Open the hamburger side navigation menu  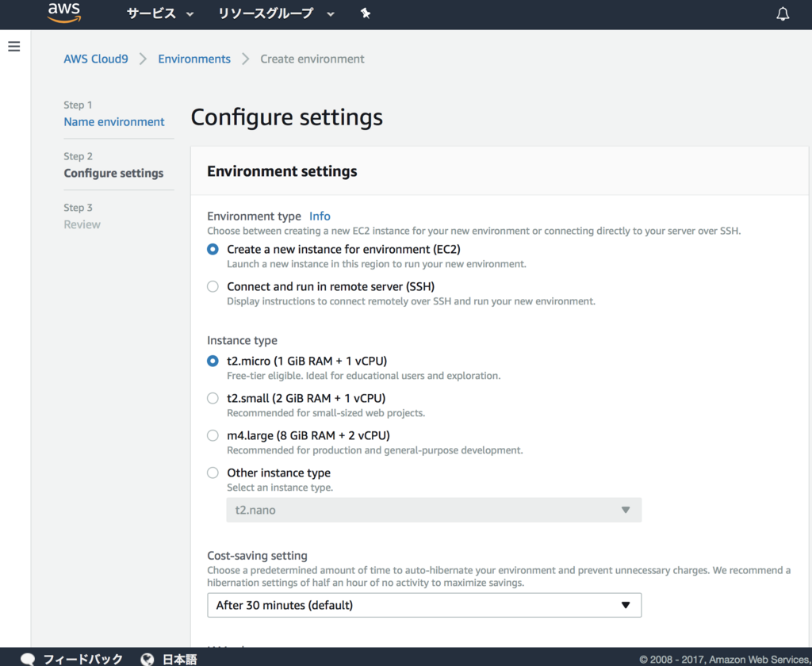click(14, 47)
